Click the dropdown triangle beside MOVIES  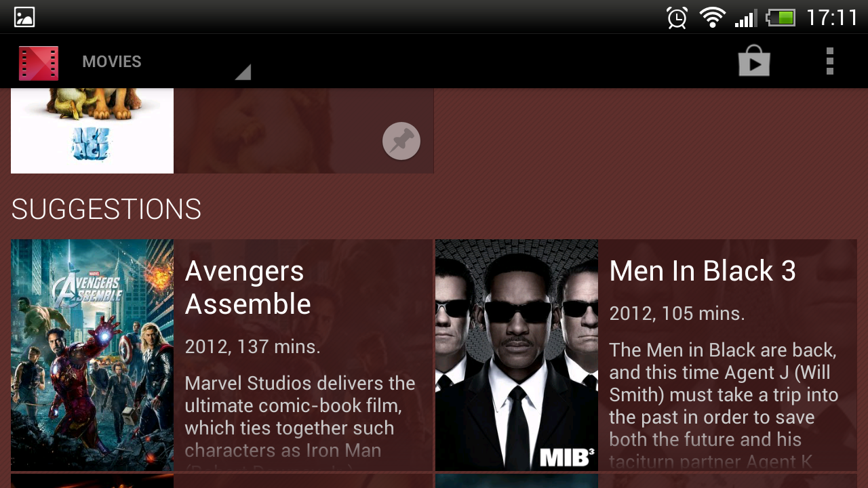click(x=243, y=72)
